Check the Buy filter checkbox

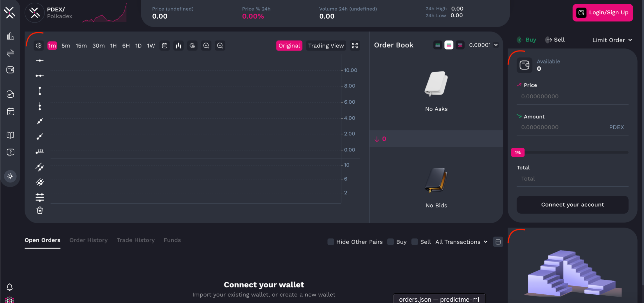pos(391,242)
